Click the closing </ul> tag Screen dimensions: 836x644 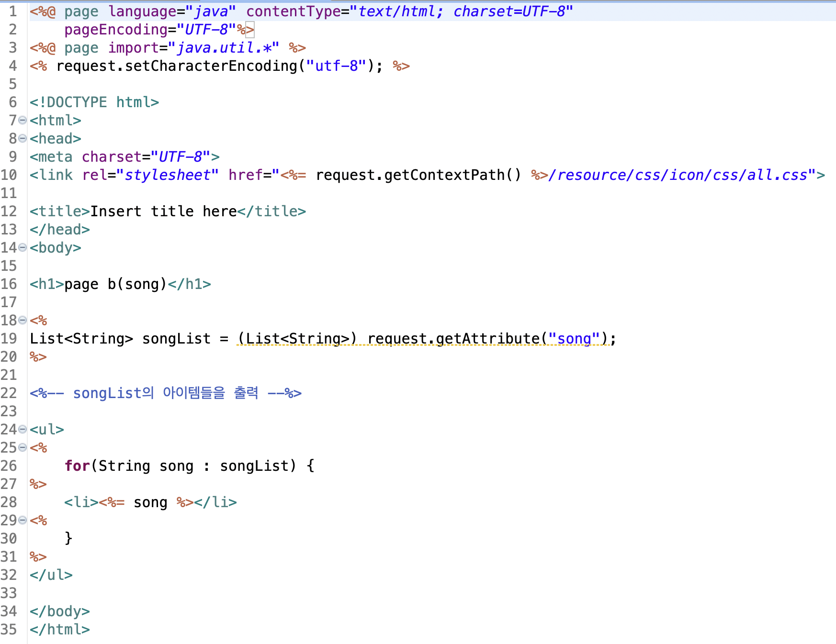[x=51, y=575]
